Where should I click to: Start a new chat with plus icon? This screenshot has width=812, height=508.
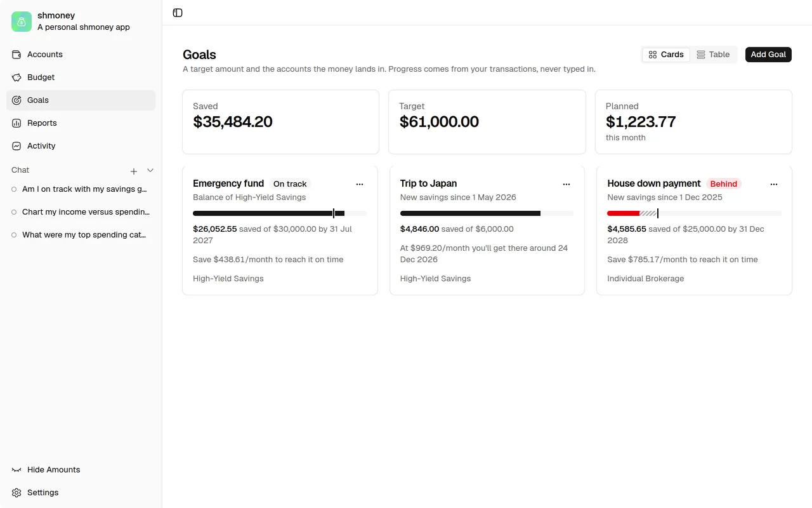coord(134,171)
